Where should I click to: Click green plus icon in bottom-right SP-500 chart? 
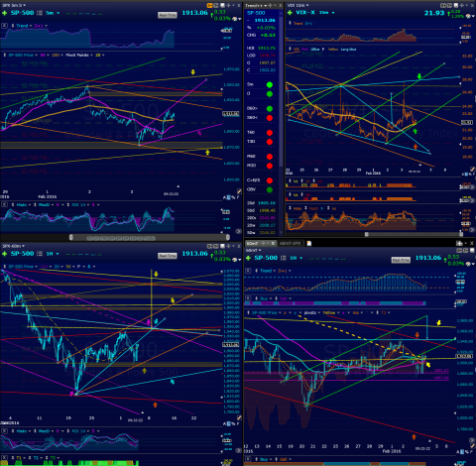tap(248, 258)
